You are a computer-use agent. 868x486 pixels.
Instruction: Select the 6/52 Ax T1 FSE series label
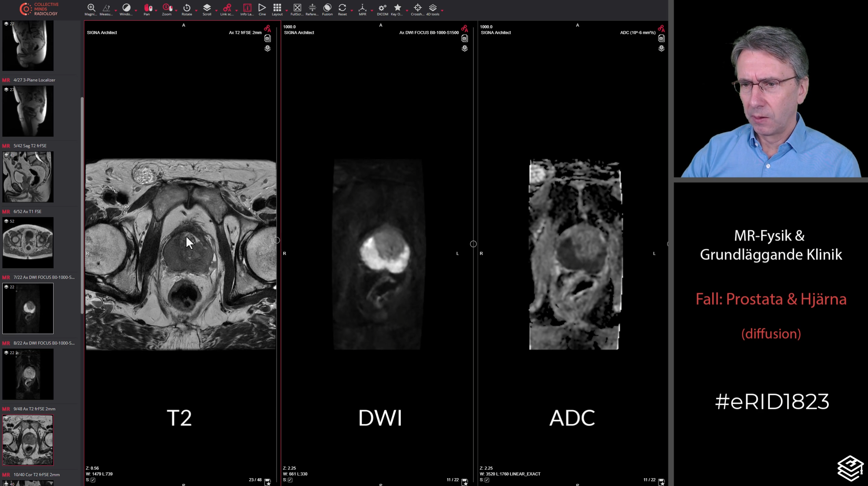coord(27,211)
